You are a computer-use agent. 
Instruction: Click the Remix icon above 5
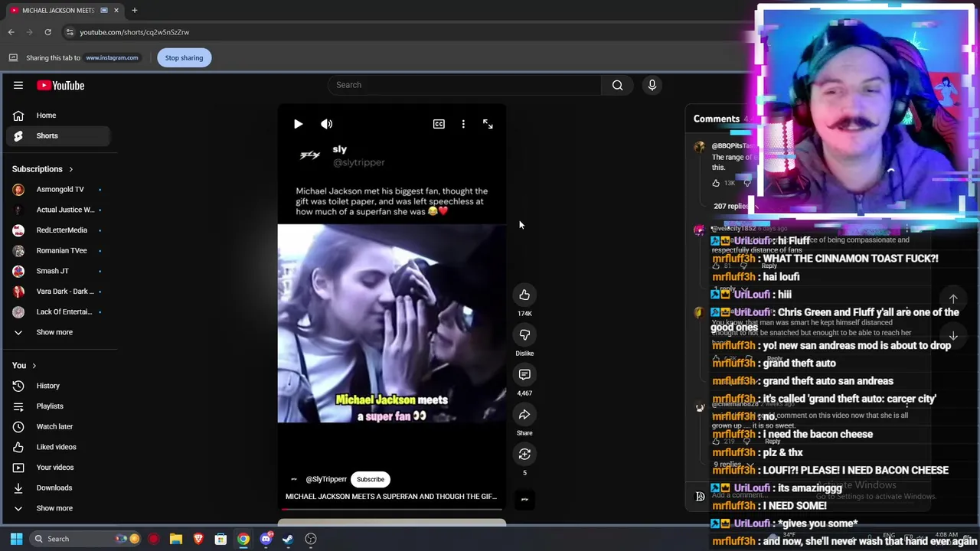[524, 455]
